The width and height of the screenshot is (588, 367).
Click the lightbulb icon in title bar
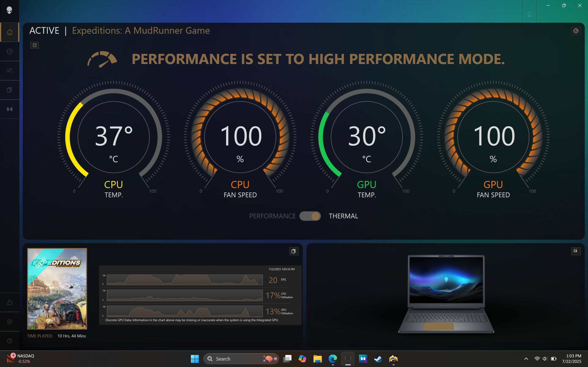click(x=529, y=14)
